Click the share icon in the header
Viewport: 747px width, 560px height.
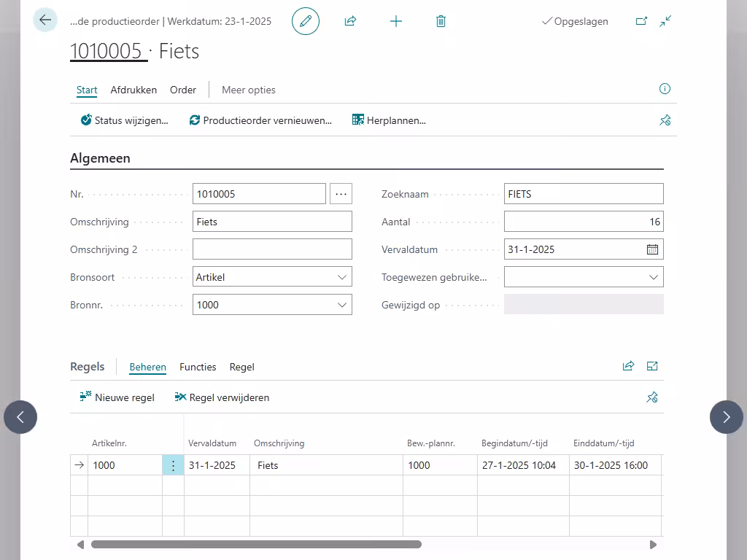pyautogui.click(x=350, y=21)
